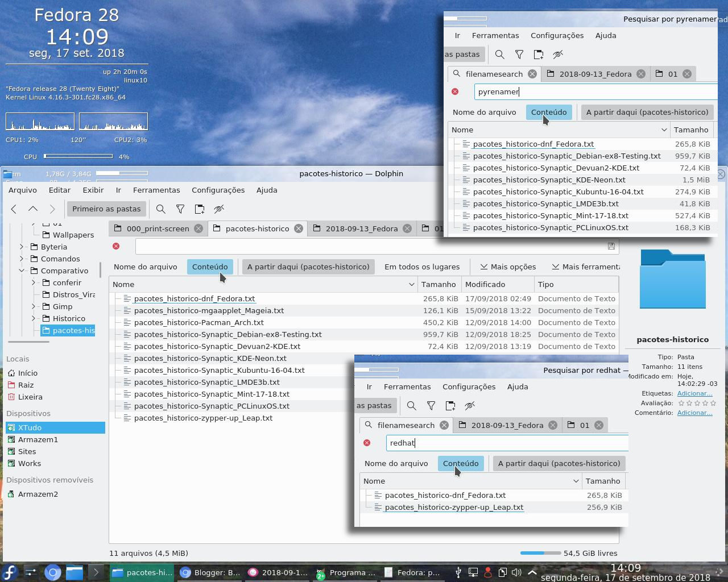Select 'A partir daqui (pacotes-historico)' in main Dolphin
The width and height of the screenshot is (728, 582).
[308, 267]
